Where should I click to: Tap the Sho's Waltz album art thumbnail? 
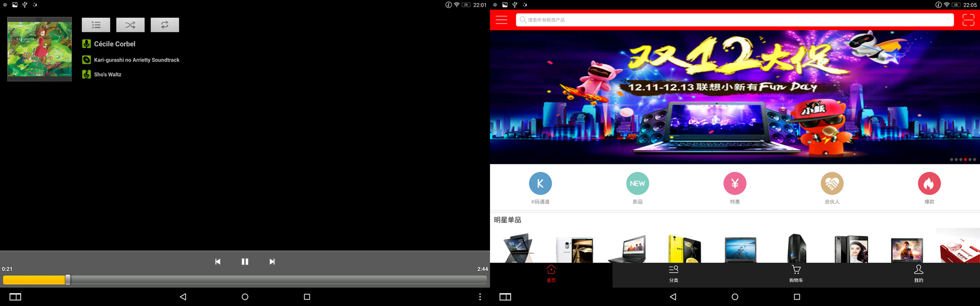pos(40,49)
